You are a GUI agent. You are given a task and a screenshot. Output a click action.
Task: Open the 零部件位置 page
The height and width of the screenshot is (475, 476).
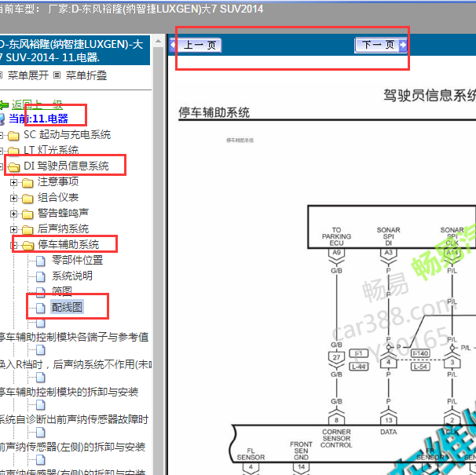tap(77, 260)
